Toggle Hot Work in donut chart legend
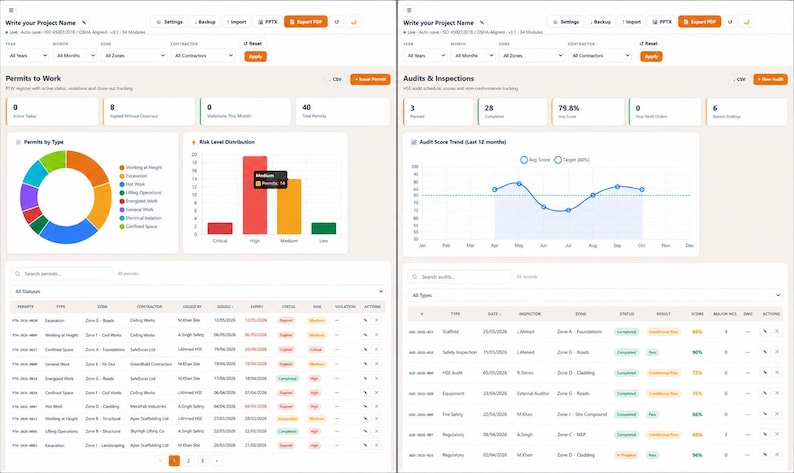The width and height of the screenshot is (794, 473). point(132,184)
